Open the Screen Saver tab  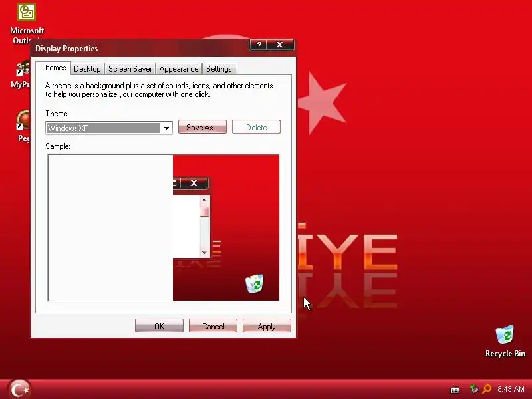(130, 69)
